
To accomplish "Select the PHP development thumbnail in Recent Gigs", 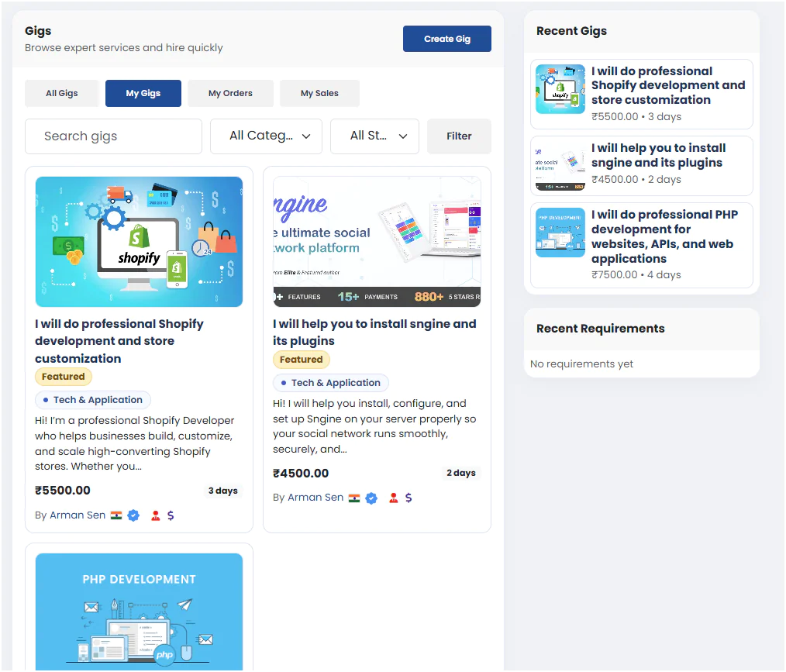I will [560, 233].
